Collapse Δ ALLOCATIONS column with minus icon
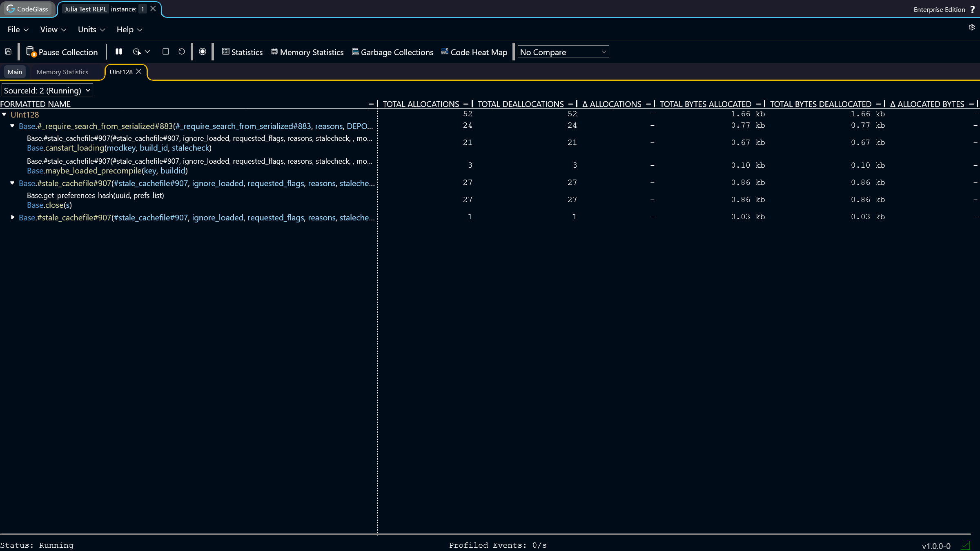The image size is (980, 551). [648, 104]
